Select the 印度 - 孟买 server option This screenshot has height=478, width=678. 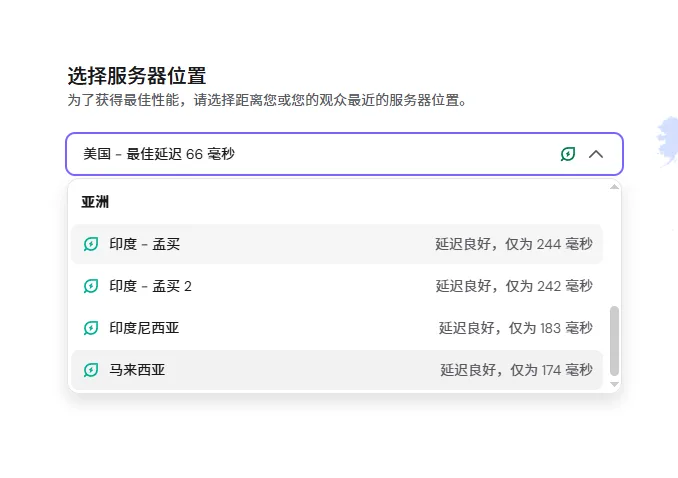pos(337,244)
